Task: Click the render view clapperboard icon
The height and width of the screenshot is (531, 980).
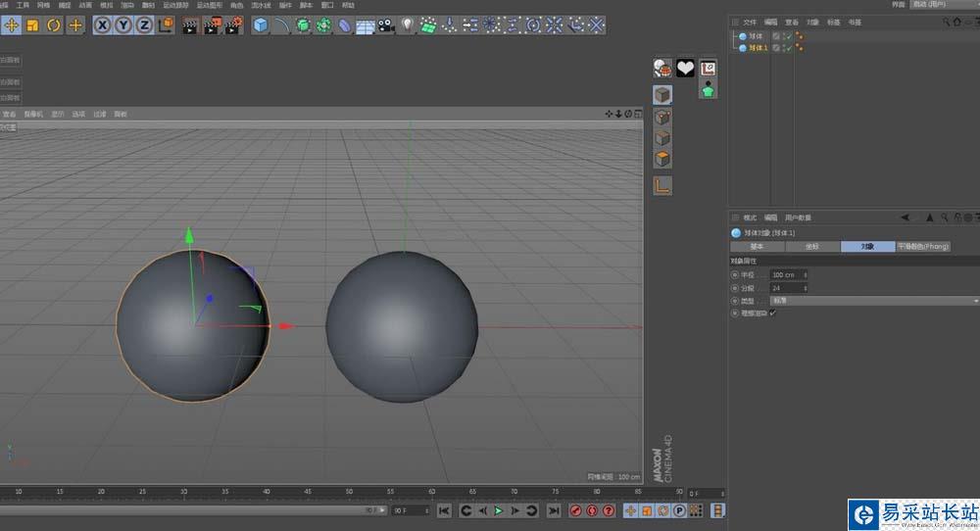Action: [x=191, y=24]
